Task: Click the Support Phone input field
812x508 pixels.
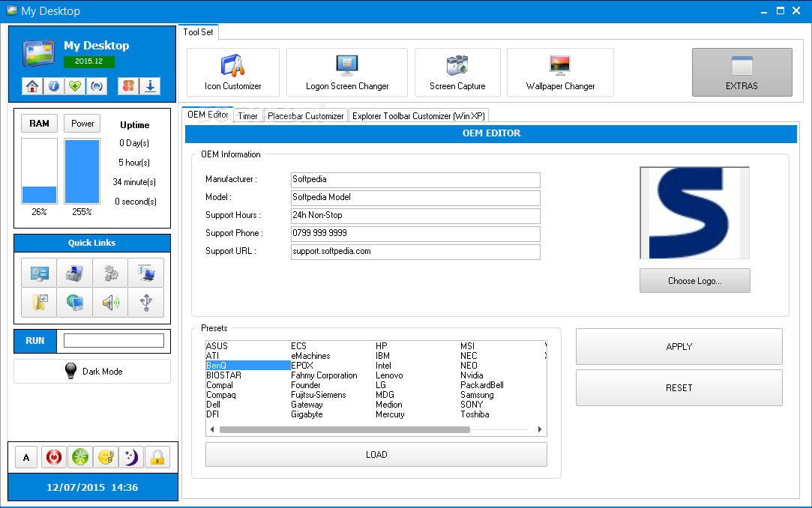Action: coord(415,234)
